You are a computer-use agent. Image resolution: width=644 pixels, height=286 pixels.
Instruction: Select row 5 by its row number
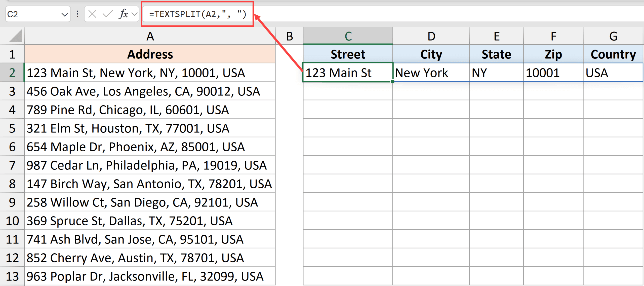pyautogui.click(x=12, y=128)
